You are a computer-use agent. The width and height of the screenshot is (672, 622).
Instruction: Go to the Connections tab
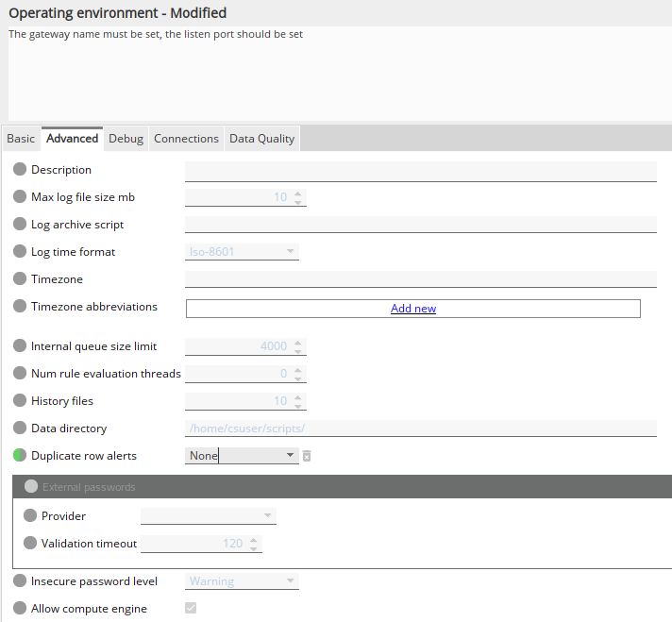pyautogui.click(x=186, y=139)
